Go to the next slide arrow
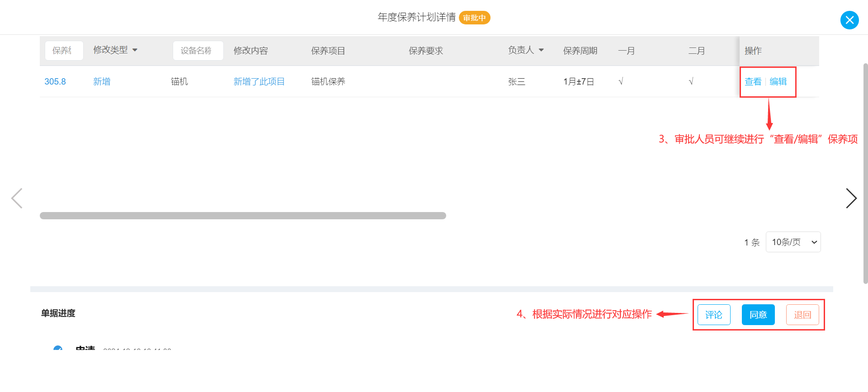868x392 pixels. point(851,198)
